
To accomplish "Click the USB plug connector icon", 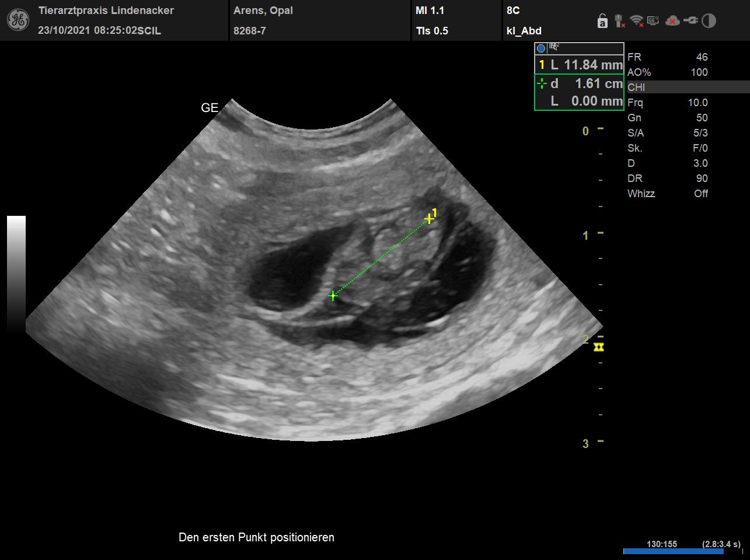I will coord(691,21).
